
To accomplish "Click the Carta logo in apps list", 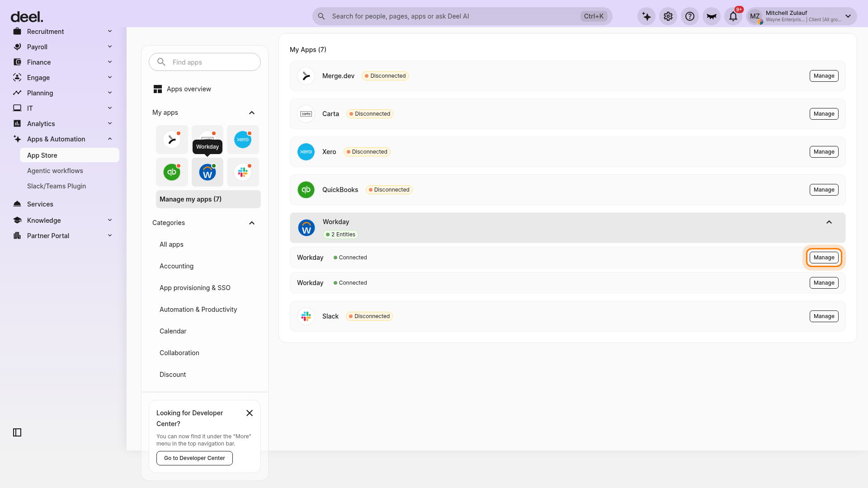I will [x=306, y=114].
